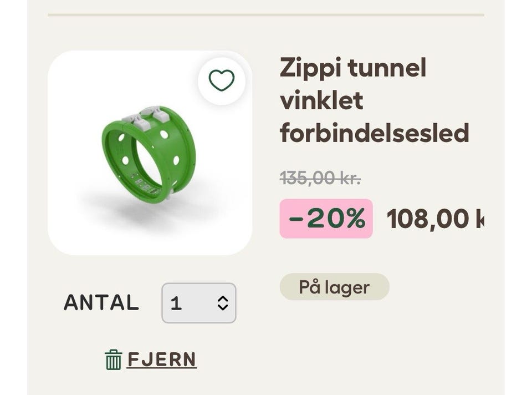Click the "På lager" stock badge
Viewport: 532px width, 395px height.
pos(334,287)
